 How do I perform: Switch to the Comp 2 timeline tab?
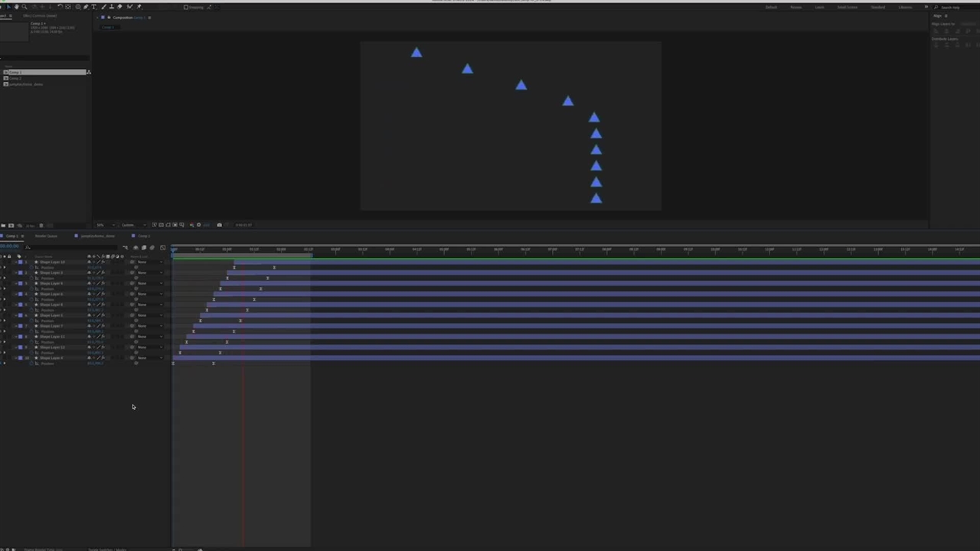pyautogui.click(x=143, y=236)
